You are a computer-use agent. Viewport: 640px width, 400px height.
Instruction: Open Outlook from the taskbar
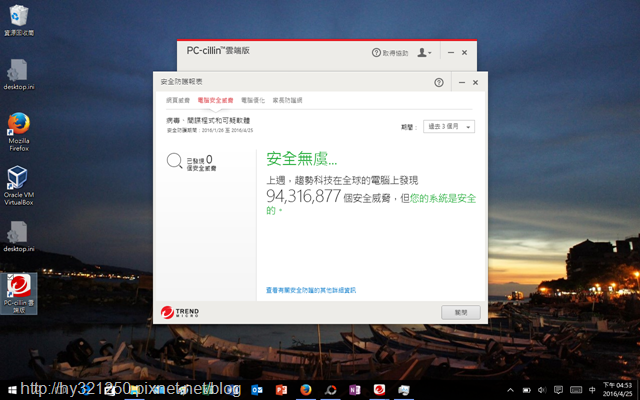pos(257,390)
